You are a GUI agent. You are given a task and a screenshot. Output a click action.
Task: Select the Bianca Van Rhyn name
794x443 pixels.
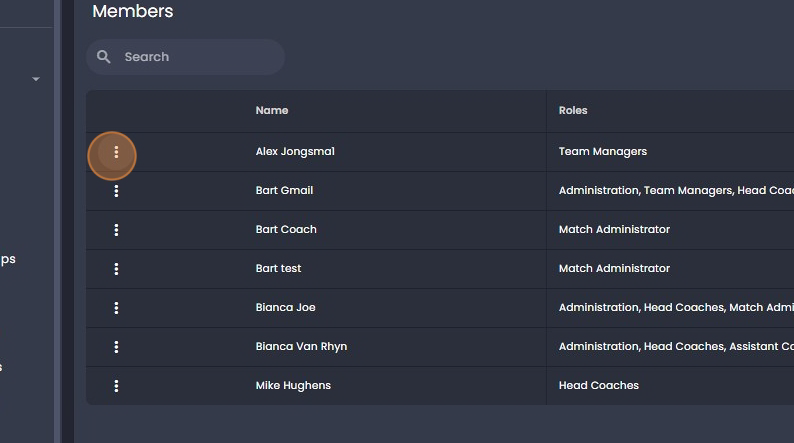301,346
